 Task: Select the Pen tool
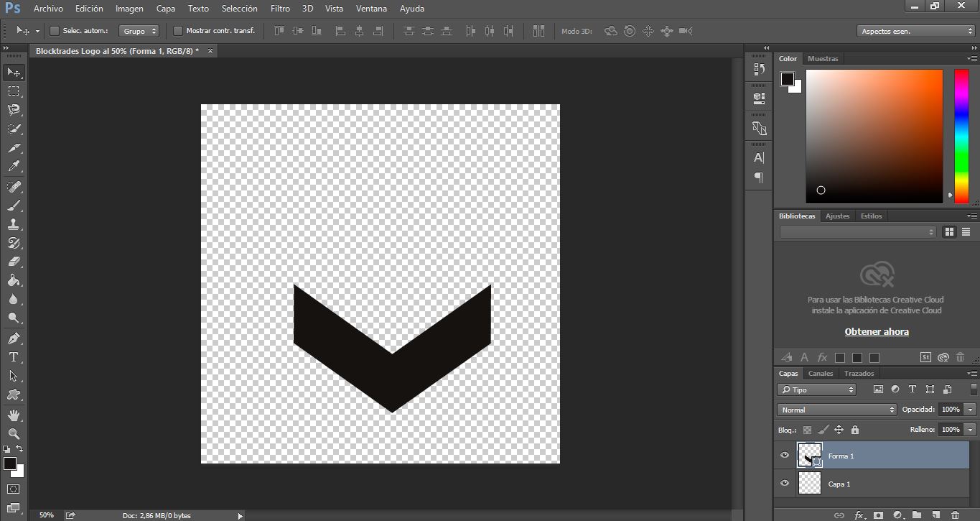[14, 338]
